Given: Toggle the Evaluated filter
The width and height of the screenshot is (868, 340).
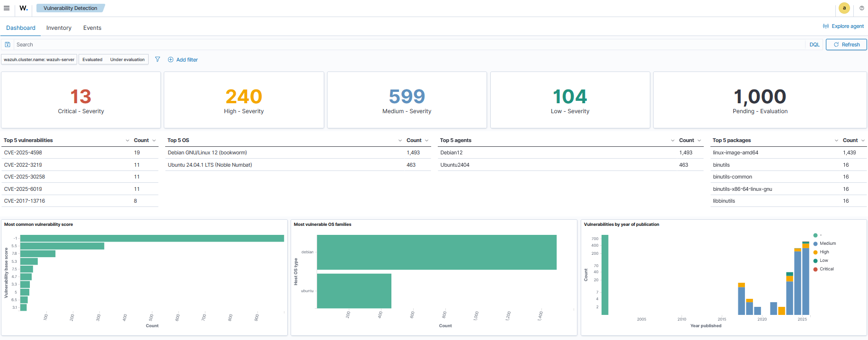Looking at the screenshot, I should tap(92, 60).
